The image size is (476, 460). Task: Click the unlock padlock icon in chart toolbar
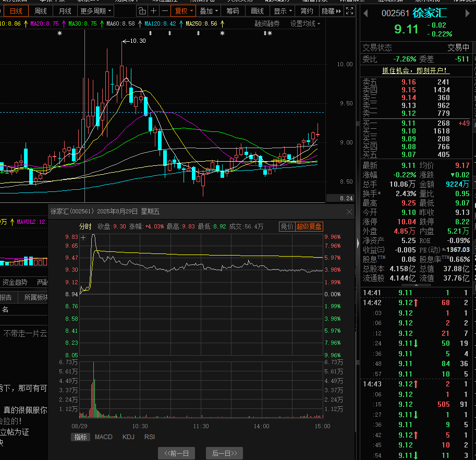click(x=142, y=11)
